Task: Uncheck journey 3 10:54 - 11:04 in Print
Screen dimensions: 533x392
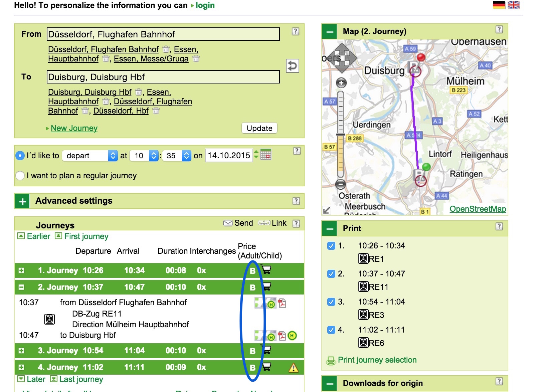Action: tap(331, 302)
